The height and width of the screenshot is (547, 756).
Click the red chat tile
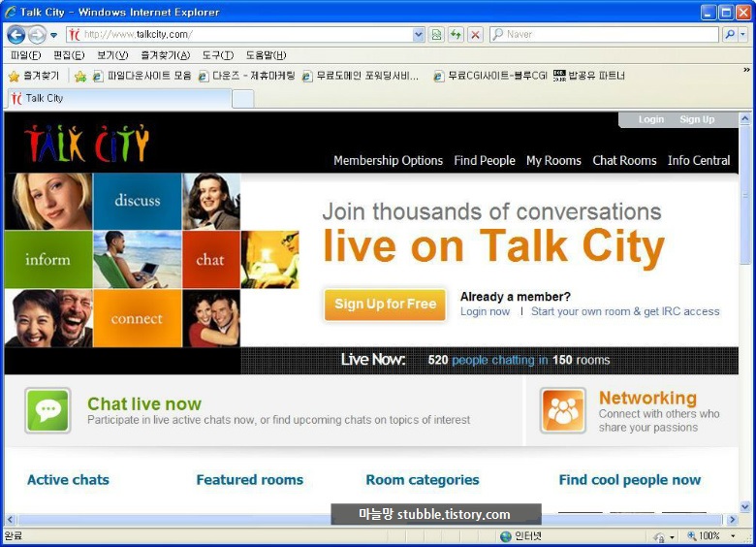point(210,260)
